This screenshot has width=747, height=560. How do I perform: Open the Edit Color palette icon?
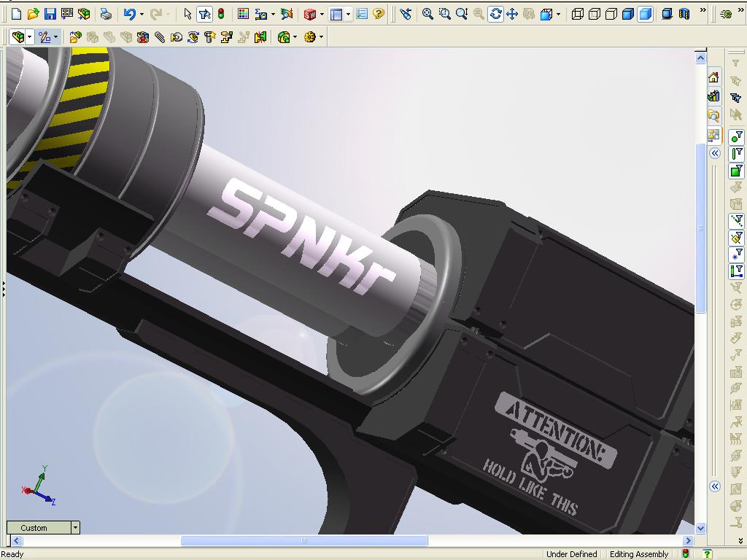(x=243, y=14)
